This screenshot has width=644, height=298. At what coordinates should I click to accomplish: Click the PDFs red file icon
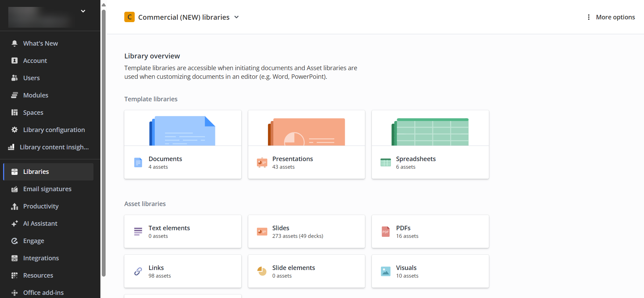[x=386, y=232]
